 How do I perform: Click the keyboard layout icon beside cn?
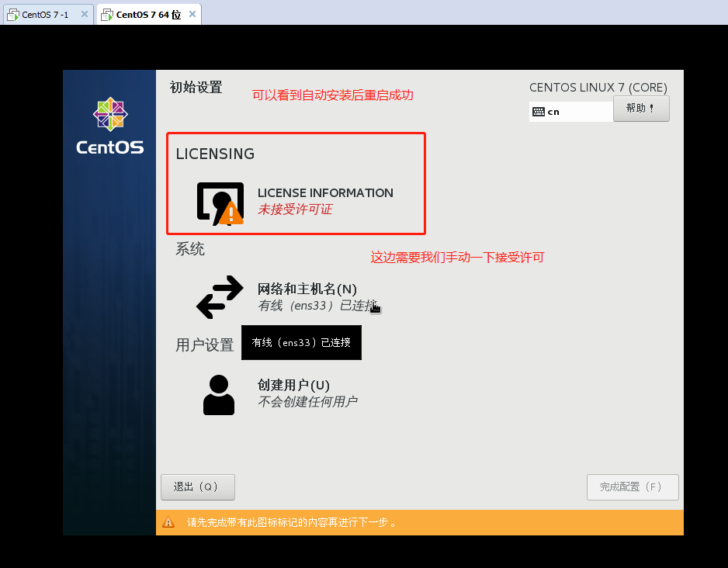pos(539,112)
